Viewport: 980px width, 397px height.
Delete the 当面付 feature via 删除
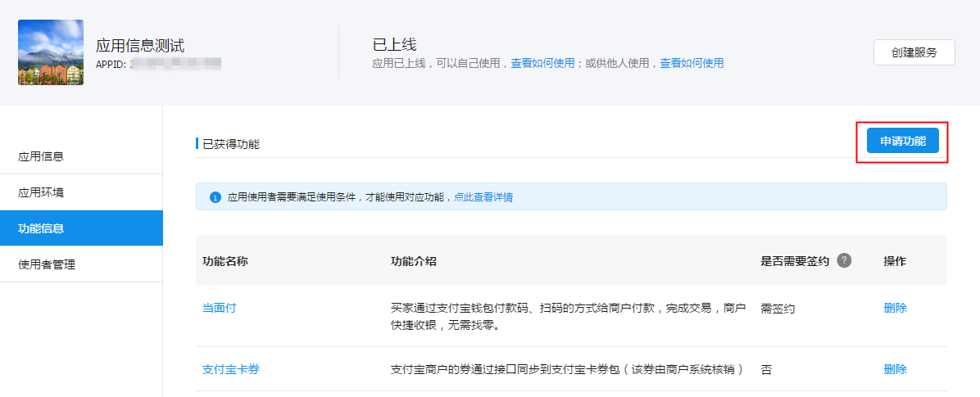(895, 308)
